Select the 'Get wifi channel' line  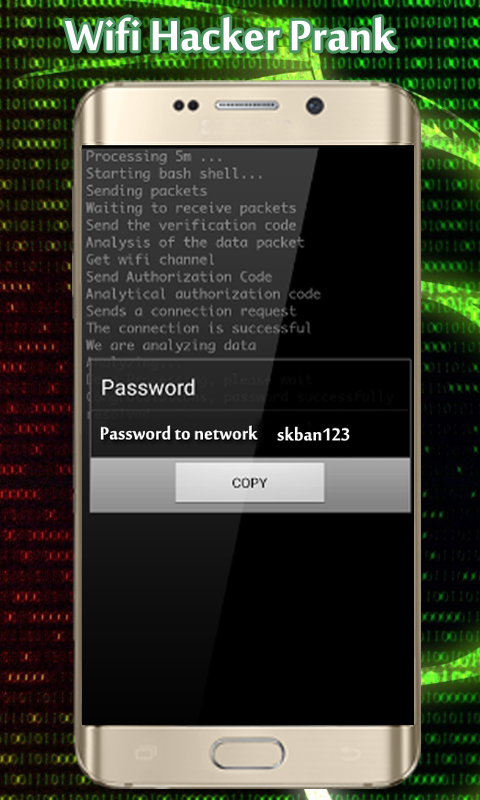(x=150, y=260)
